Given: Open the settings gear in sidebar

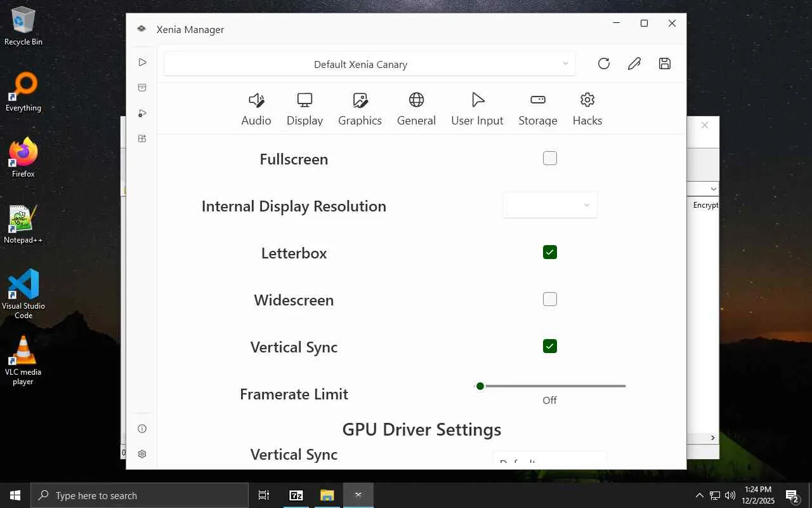Looking at the screenshot, I should click(x=142, y=454).
